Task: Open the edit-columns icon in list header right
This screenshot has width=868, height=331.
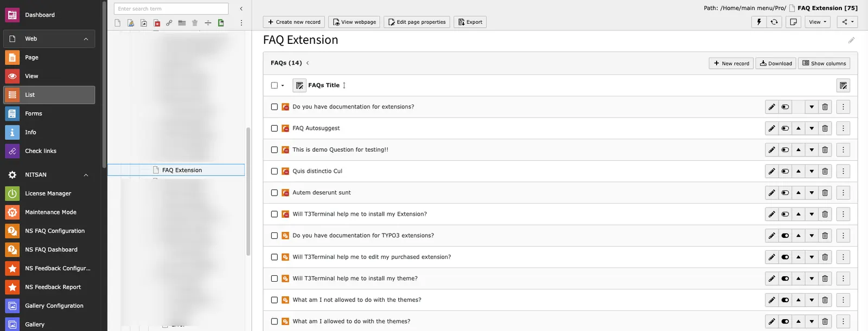Action: click(843, 86)
